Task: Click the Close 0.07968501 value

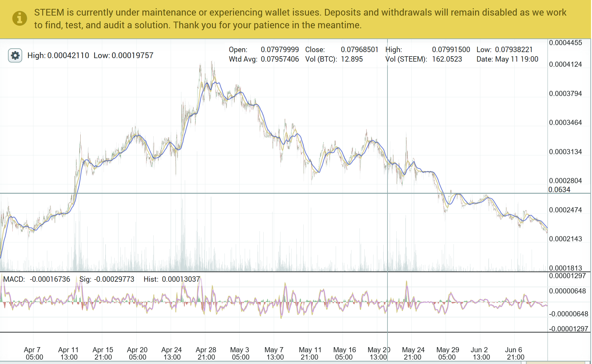Action: point(360,50)
